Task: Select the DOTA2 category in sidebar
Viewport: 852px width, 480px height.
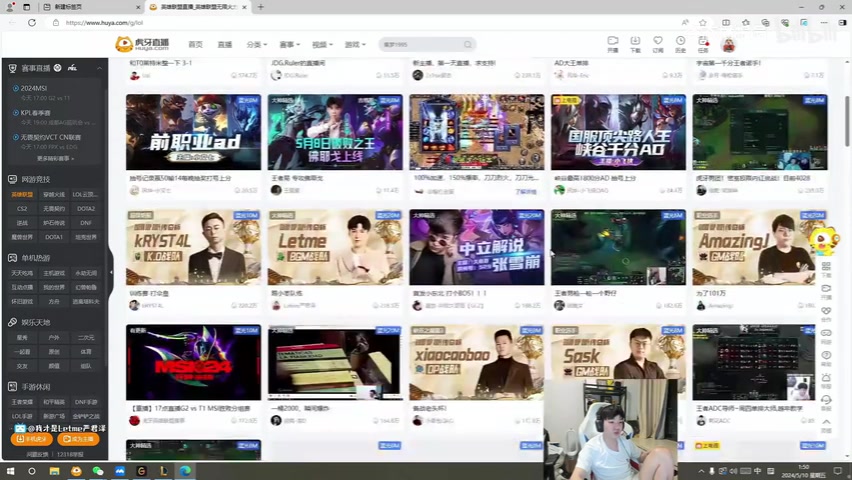Action: coord(86,209)
